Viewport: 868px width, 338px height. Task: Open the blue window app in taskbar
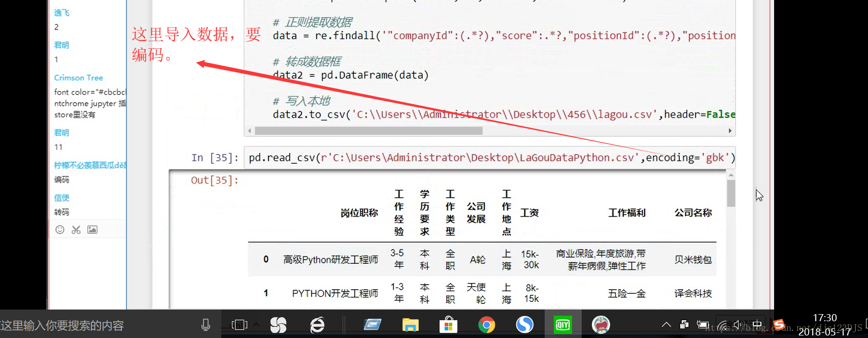tap(372, 325)
